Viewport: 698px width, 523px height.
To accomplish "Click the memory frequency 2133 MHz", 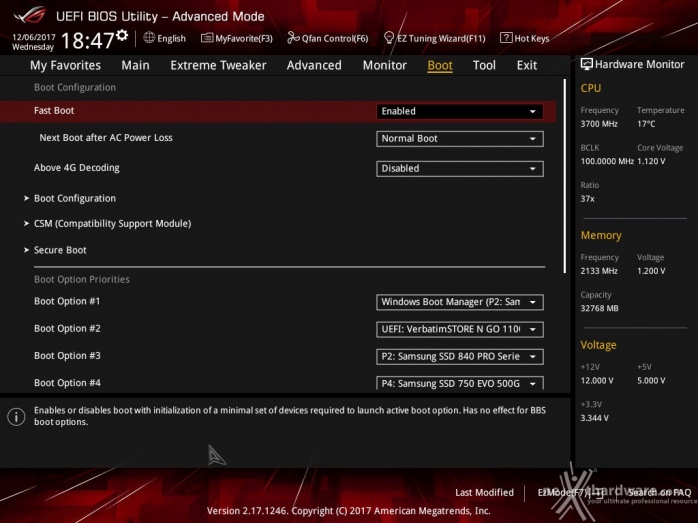I will [x=599, y=271].
